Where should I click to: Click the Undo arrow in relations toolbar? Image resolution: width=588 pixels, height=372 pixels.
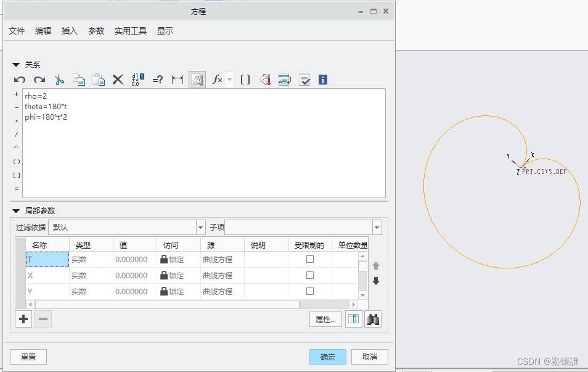pos(20,80)
